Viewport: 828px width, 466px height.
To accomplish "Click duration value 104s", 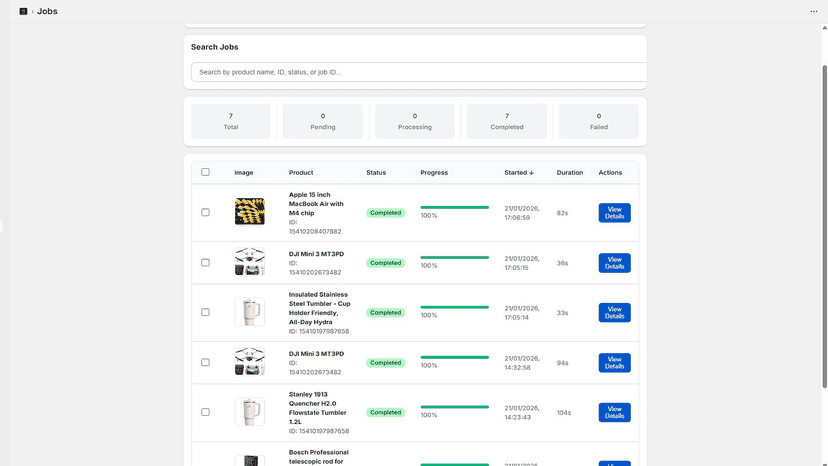I will (x=564, y=413).
